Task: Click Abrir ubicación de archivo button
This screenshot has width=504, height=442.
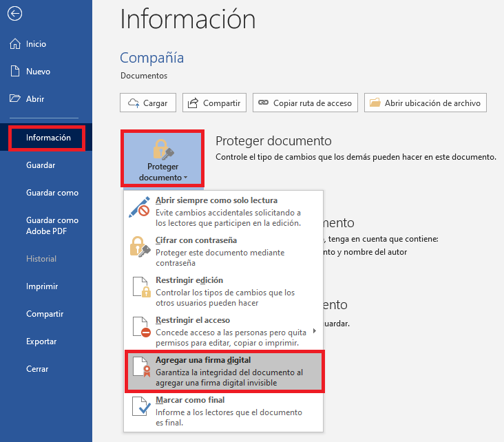Action: (425, 103)
